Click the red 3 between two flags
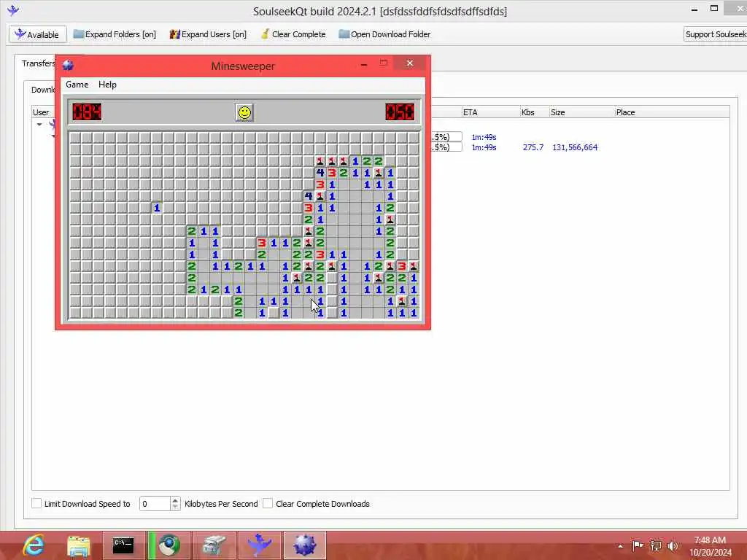 tap(402, 266)
